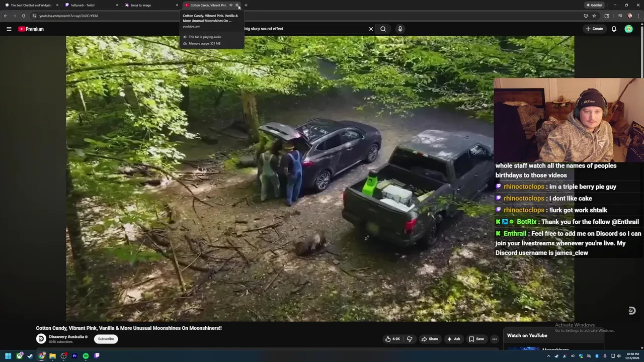Viewport: 644px width, 362px height.
Task: Open media controls icon in Chrome toolbar
Action: click(x=620, y=16)
